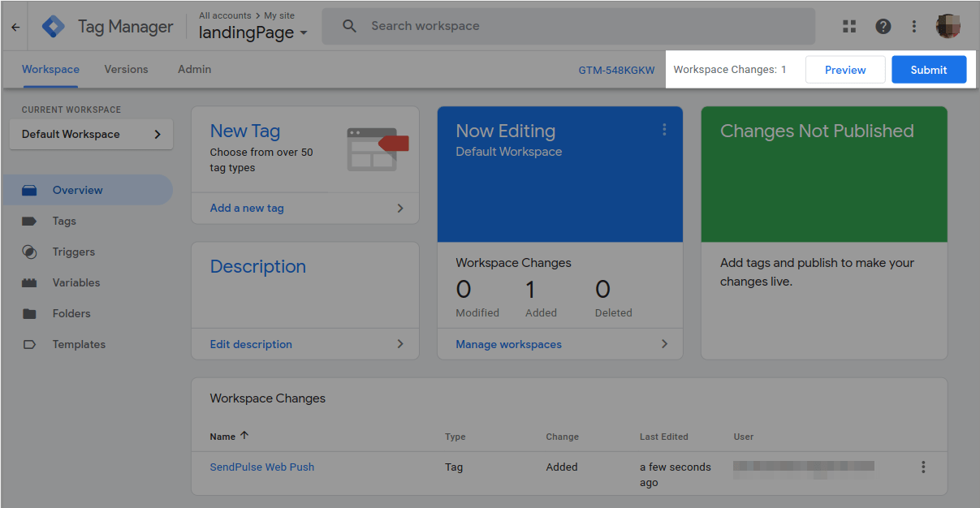Click the New Tag illustration graphic
The width and height of the screenshot is (980, 508).
point(378,149)
